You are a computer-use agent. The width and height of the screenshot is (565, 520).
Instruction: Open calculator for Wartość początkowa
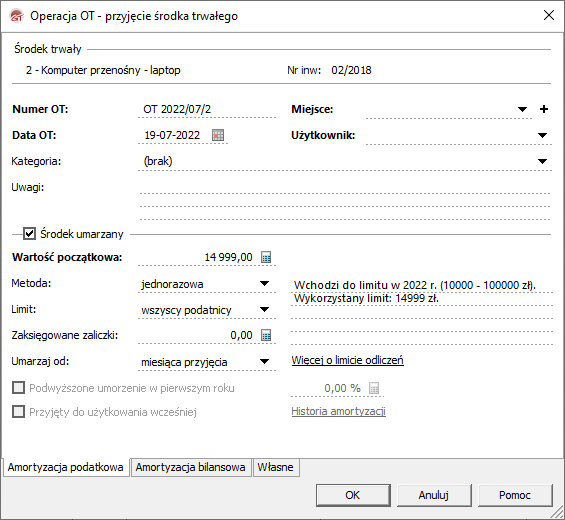click(x=266, y=257)
